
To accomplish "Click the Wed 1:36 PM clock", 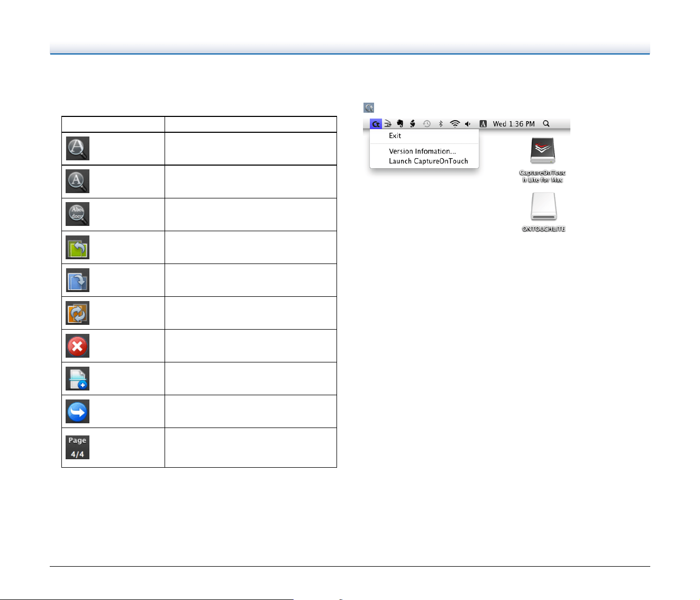I will click(514, 124).
